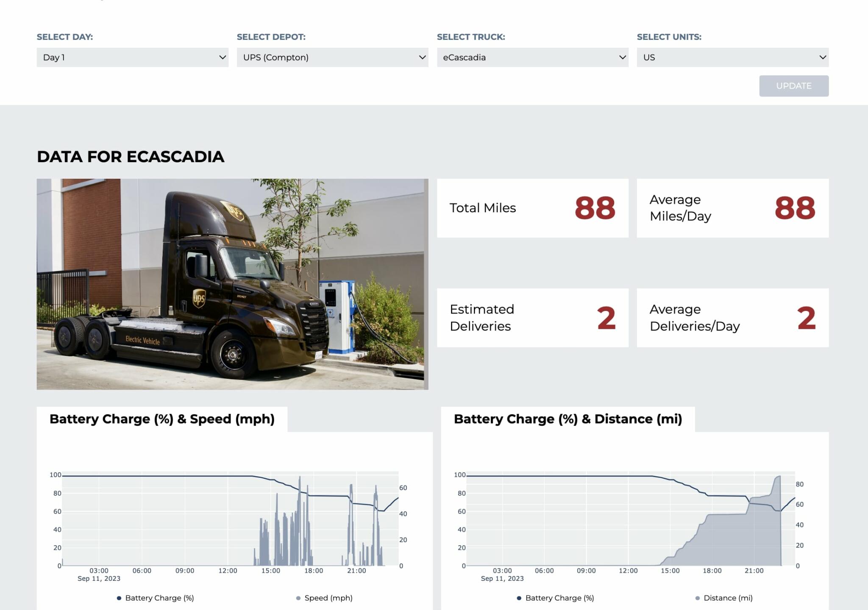Click the chevron on the Units selector
Screen dimensions: 868x610
point(822,56)
